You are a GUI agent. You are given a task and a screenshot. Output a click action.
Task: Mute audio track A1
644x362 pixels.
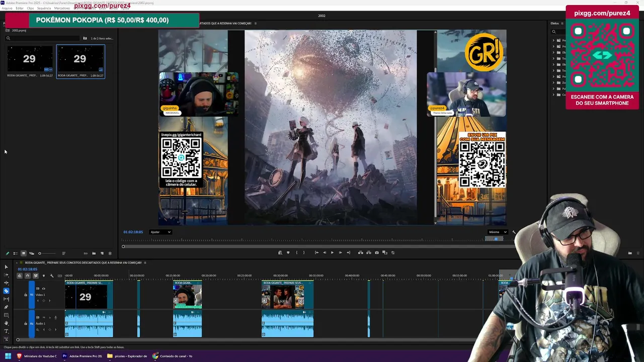point(44,317)
